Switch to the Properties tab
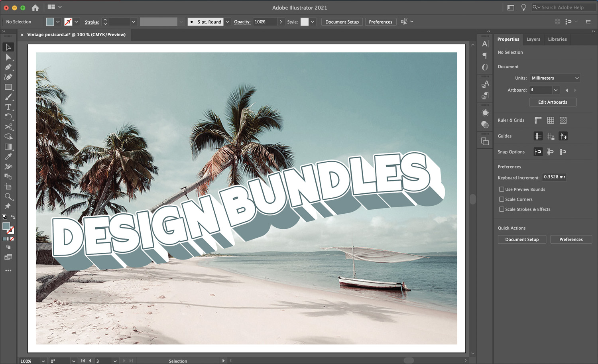Screen dimensions: 598x364 [508, 39]
